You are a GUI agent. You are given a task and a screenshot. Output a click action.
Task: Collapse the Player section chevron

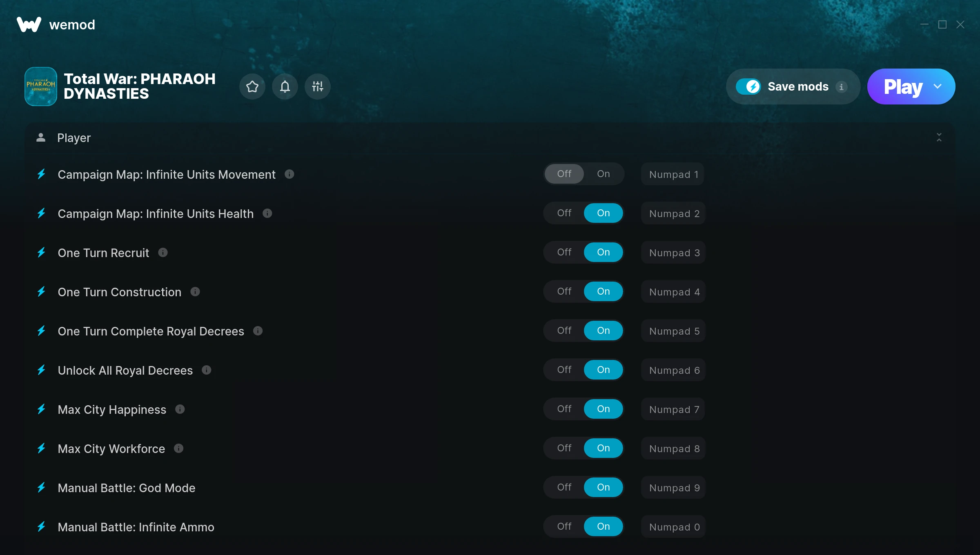click(x=939, y=138)
